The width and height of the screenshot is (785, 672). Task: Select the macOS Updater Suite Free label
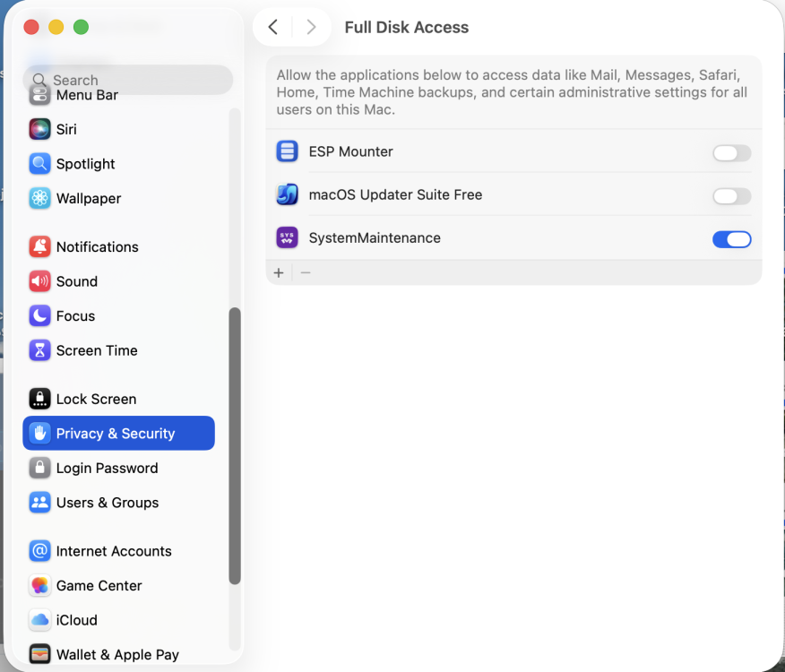coord(395,194)
